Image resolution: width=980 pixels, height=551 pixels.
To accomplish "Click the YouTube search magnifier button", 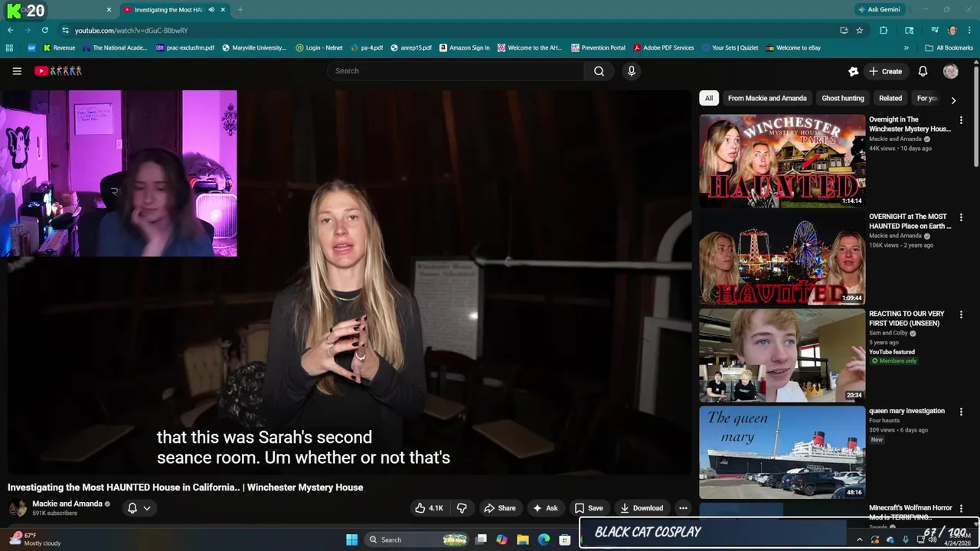I will pyautogui.click(x=599, y=71).
